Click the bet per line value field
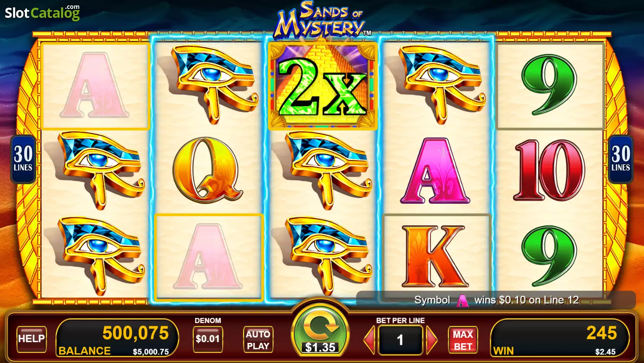 400,340
